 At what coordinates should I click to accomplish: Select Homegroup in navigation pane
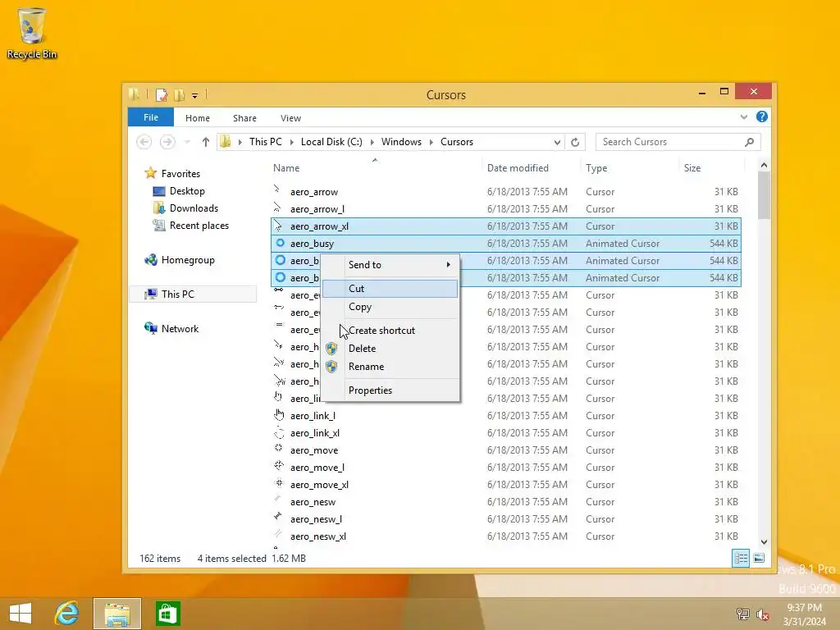(188, 260)
